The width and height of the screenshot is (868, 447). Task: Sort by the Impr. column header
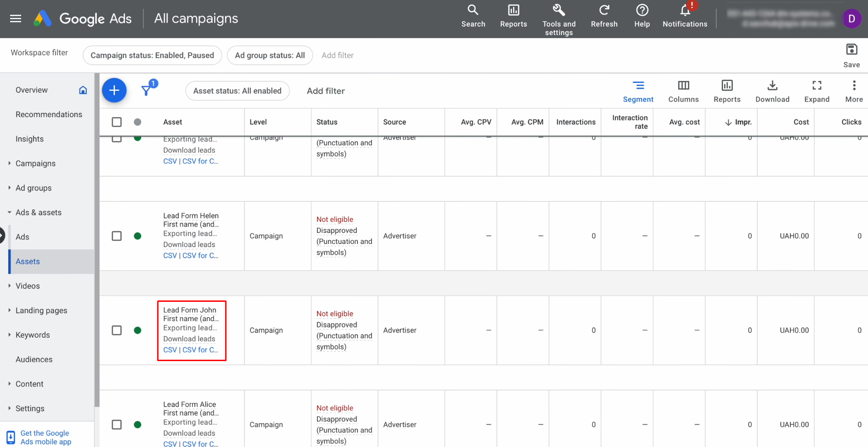[x=738, y=122]
